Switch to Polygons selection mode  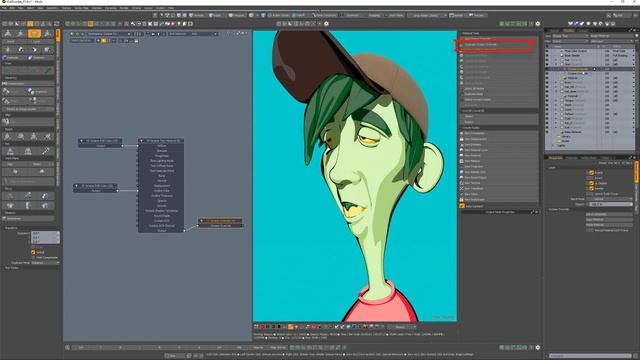[x=236, y=15]
